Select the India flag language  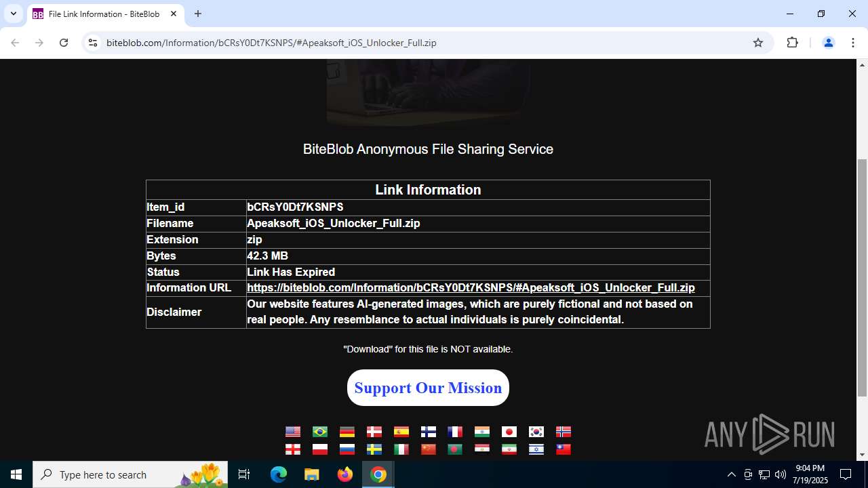[x=482, y=432]
